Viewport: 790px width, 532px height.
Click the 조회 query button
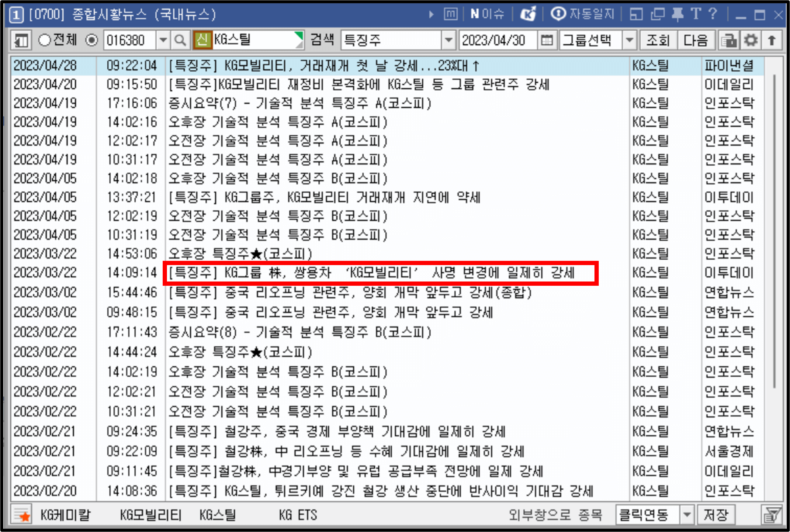tap(657, 40)
